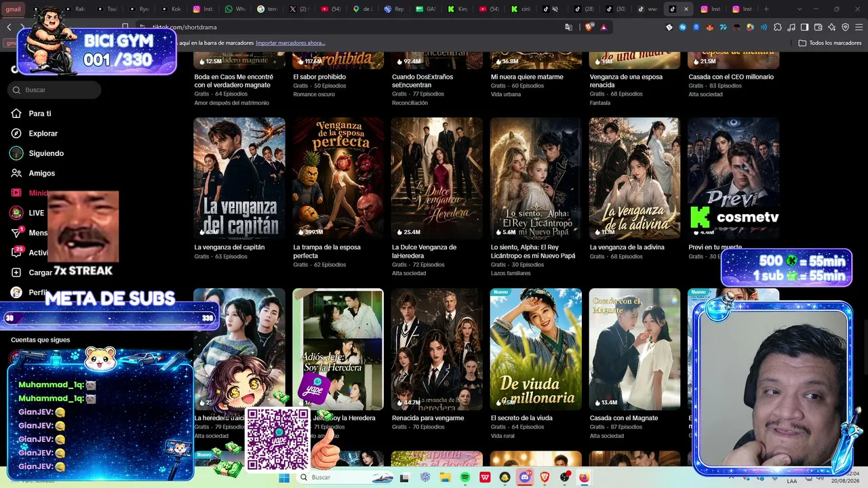The height and width of the screenshot is (488, 868).
Task: Open the LIVE avatar icon in sidebar
Action: click(x=16, y=213)
